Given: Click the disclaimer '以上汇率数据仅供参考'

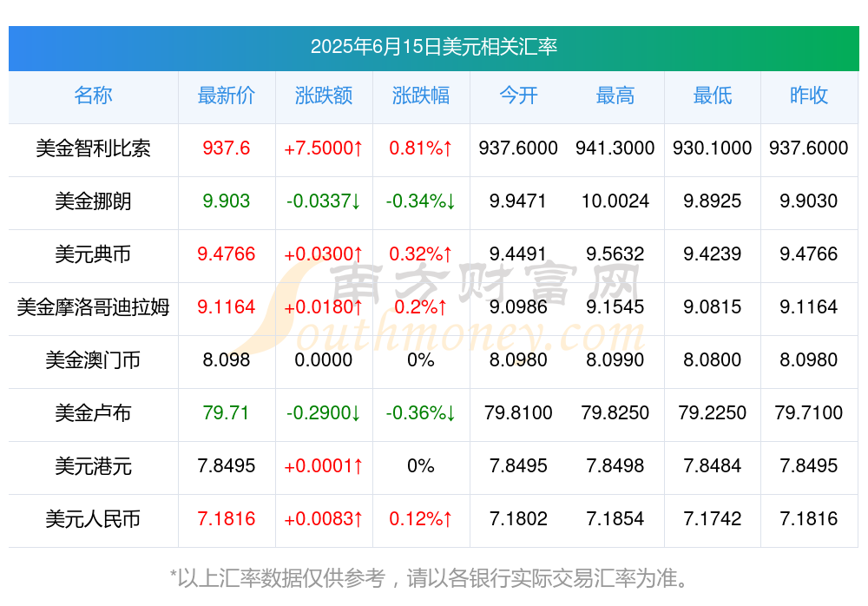Looking at the screenshot, I should click(281, 578).
